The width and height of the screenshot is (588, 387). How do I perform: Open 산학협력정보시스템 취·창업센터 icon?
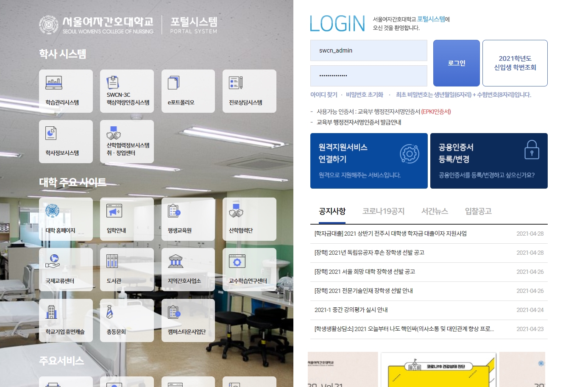pyautogui.click(x=127, y=142)
